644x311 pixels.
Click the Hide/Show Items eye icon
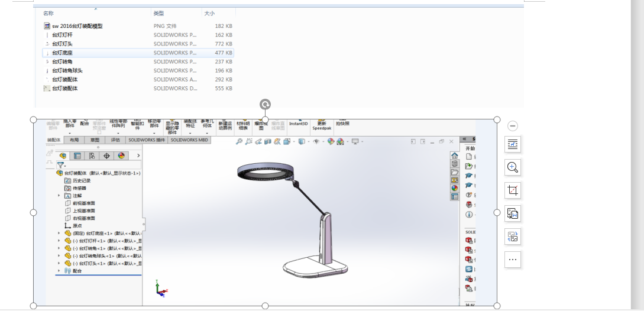point(316,141)
